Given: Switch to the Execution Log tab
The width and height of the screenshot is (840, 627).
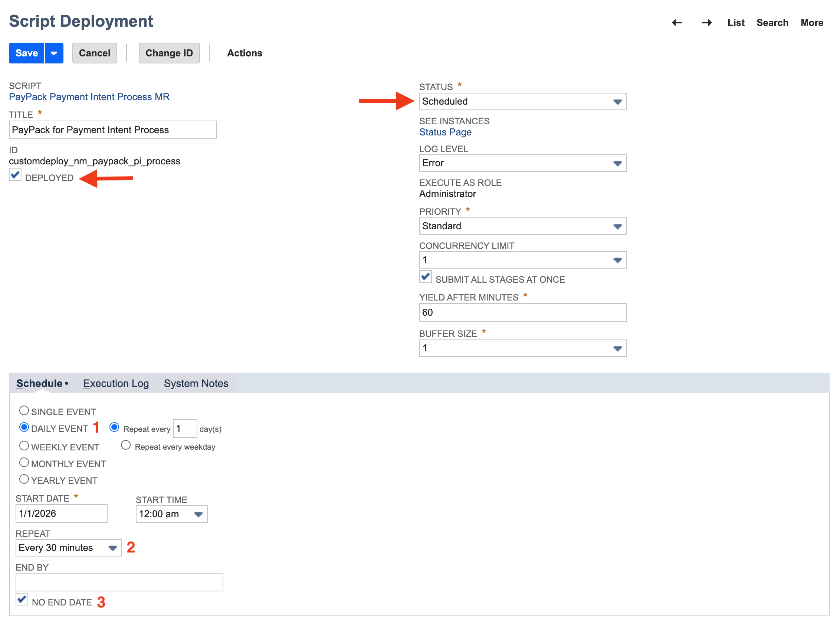Looking at the screenshot, I should [x=116, y=383].
